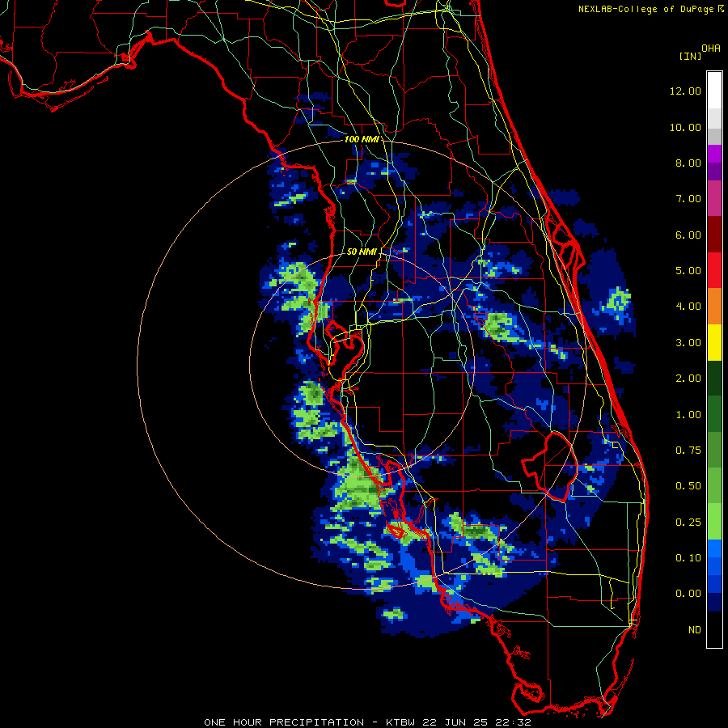Click the dark red swatch near 6.00

[714, 235]
